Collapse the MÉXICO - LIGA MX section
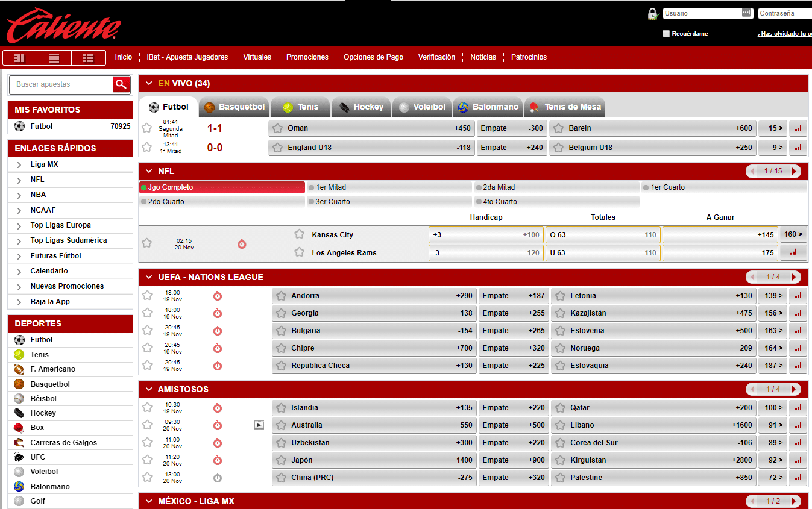 [149, 502]
